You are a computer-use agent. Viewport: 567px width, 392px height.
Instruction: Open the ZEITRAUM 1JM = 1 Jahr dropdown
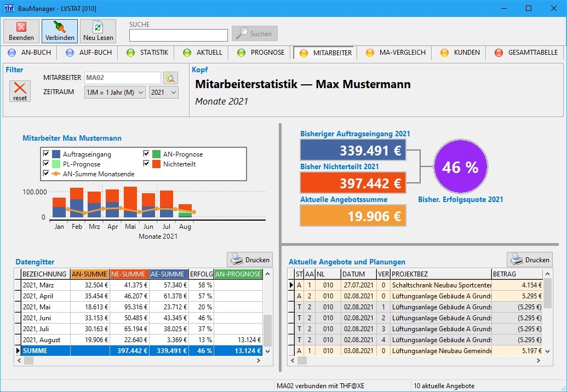(x=115, y=93)
